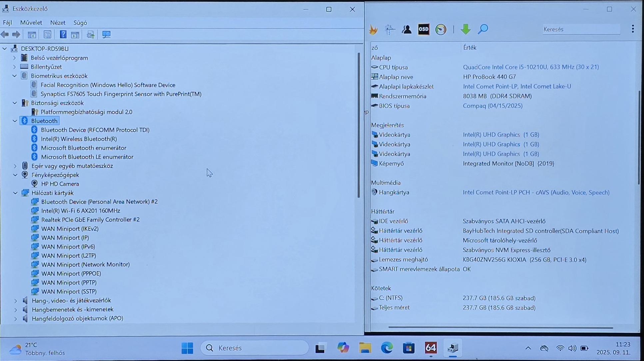Click the blue magnifier search icon
The image size is (644, 361).
click(x=483, y=29)
